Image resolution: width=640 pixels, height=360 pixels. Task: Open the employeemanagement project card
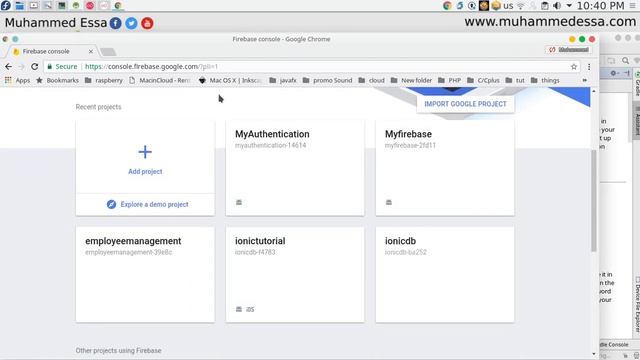coord(145,275)
